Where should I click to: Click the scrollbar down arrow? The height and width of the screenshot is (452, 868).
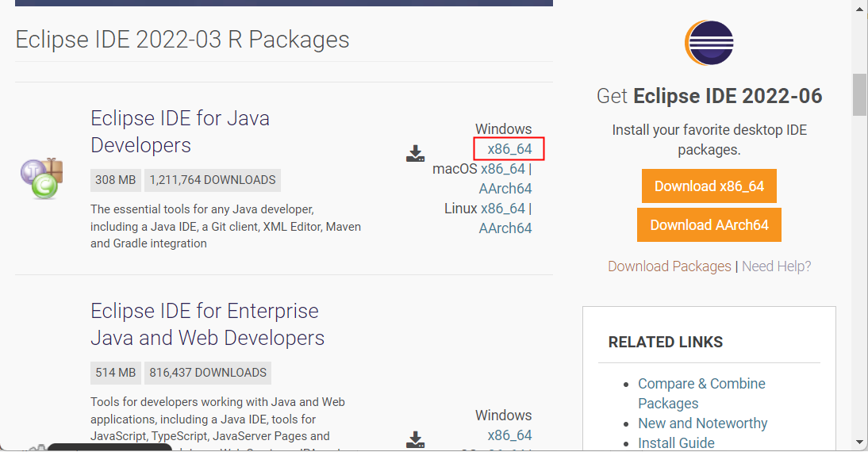[x=859, y=442]
